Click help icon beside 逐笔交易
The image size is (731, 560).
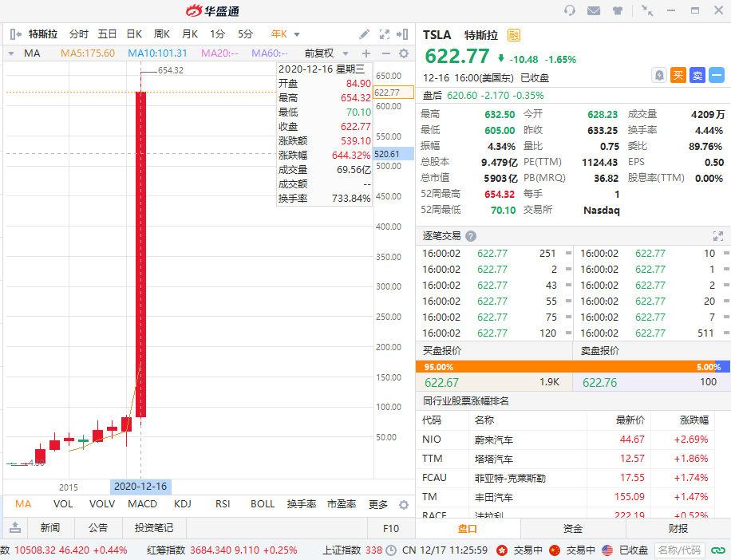click(471, 236)
